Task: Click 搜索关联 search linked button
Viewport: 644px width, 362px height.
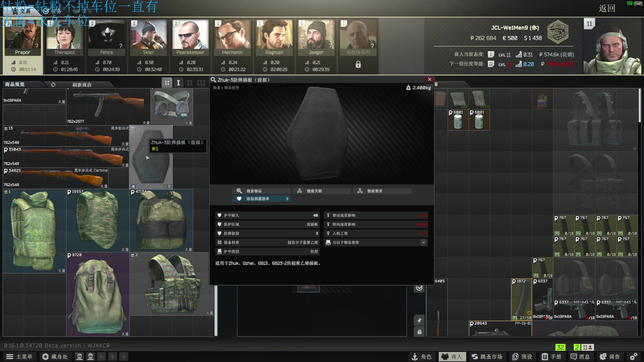Action: point(322,191)
